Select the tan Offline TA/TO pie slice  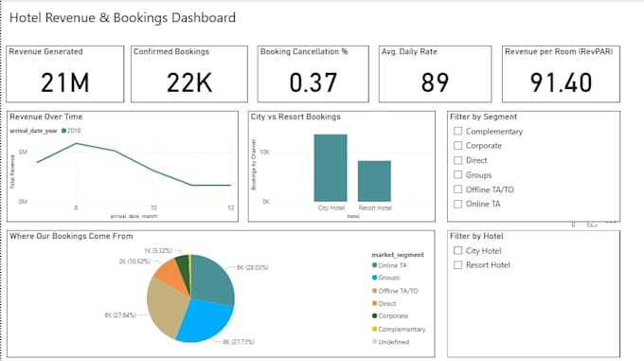point(167,306)
